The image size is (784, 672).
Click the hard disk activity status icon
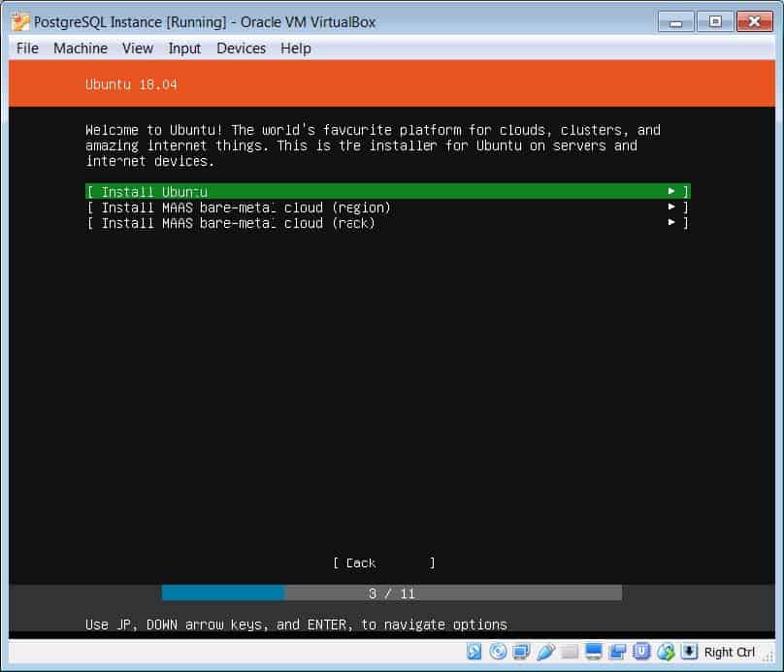tap(474, 652)
